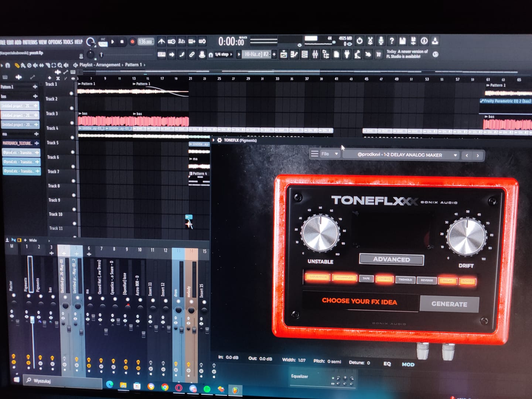The height and width of the screenshot is (399, 532).
Task: Click the DRIFT knob
Action: coord(467,236)
